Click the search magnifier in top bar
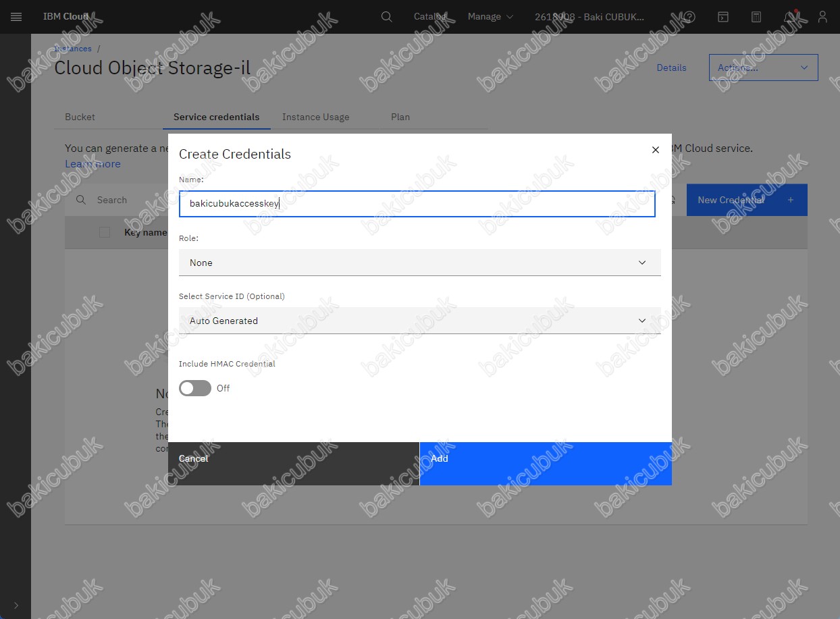Viewport: 840px width, 619px height. 386,17
